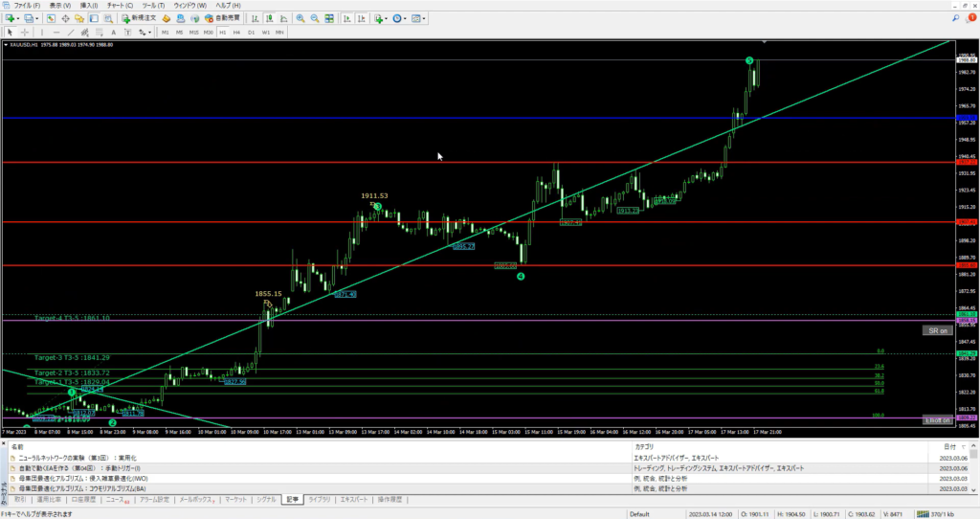
Task: Click the zoom in magnifier icon
Action: click(x=300, y=18)
